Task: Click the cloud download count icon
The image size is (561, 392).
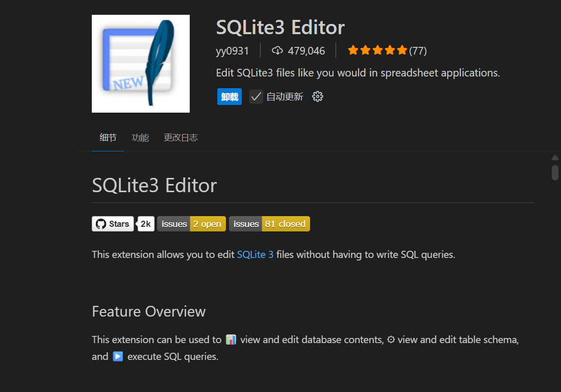Action: pyautogui.click(x=277, y=50)
